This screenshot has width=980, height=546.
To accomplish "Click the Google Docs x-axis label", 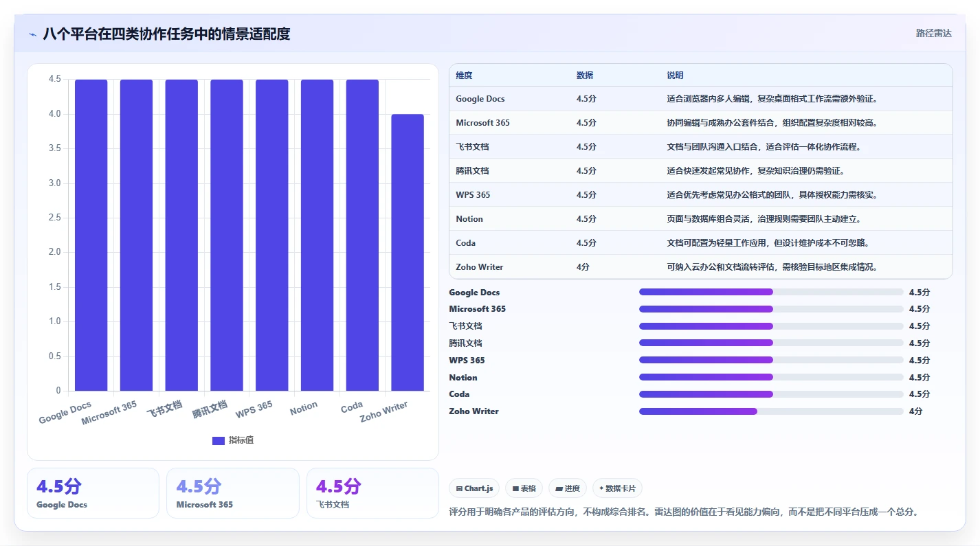I will point(65,413).
